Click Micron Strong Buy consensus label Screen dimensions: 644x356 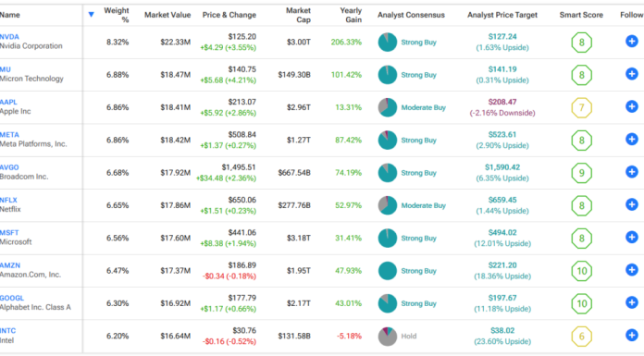coord(418,75)
